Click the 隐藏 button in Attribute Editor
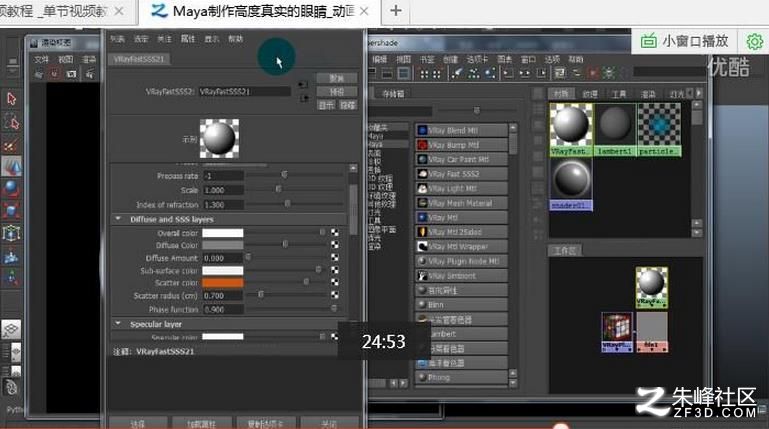This screenshot has height=429, width=769. pos(348,105)
